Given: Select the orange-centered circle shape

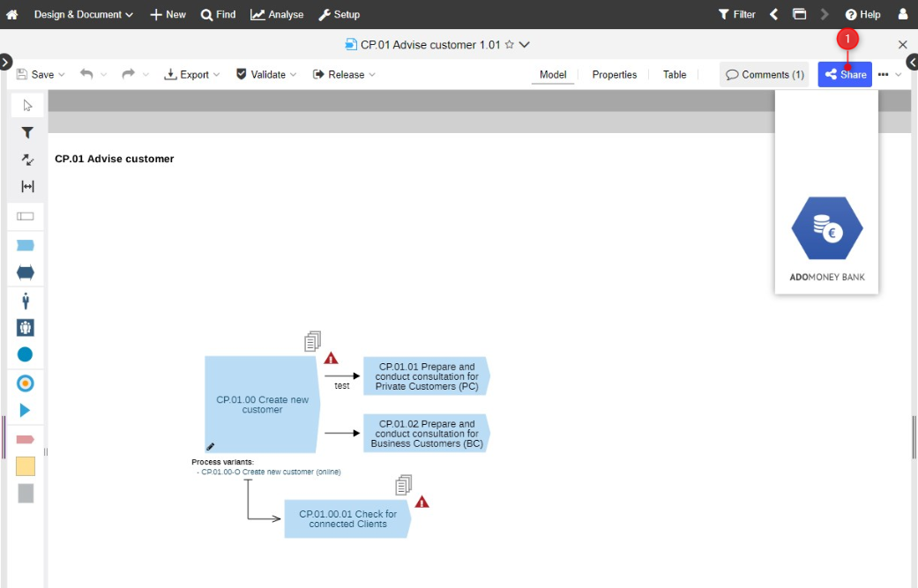Looking at the screenshot, I should point(26,383).
